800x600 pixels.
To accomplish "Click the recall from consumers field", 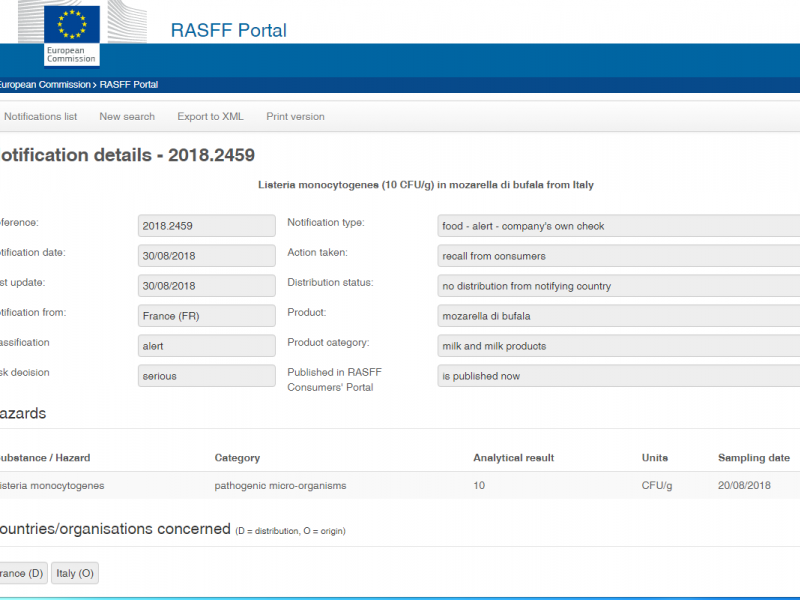I will [x=618, y=256].
